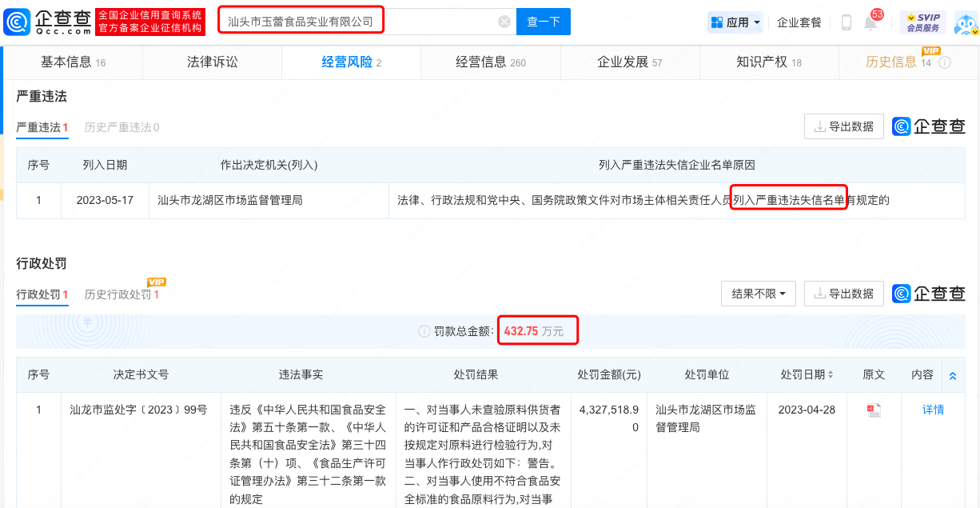Click the 全国企业信用查询系统 red banner
The image size is (980, 508).
[150, 22]
